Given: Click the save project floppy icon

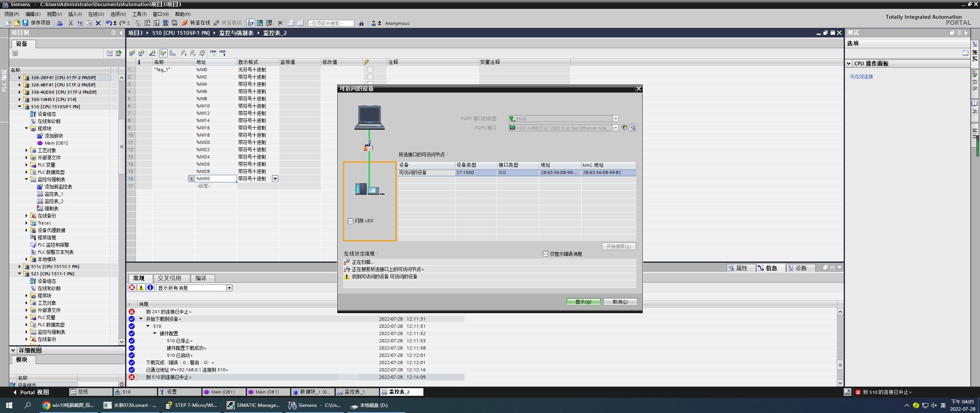Looking at the screenshot, I should (25, 23).
